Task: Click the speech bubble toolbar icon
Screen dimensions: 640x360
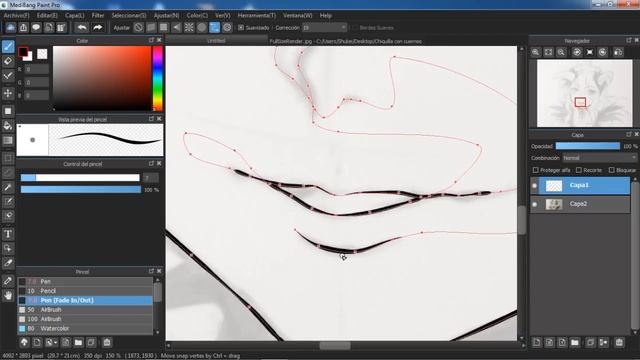Action: tap(36, 27)
